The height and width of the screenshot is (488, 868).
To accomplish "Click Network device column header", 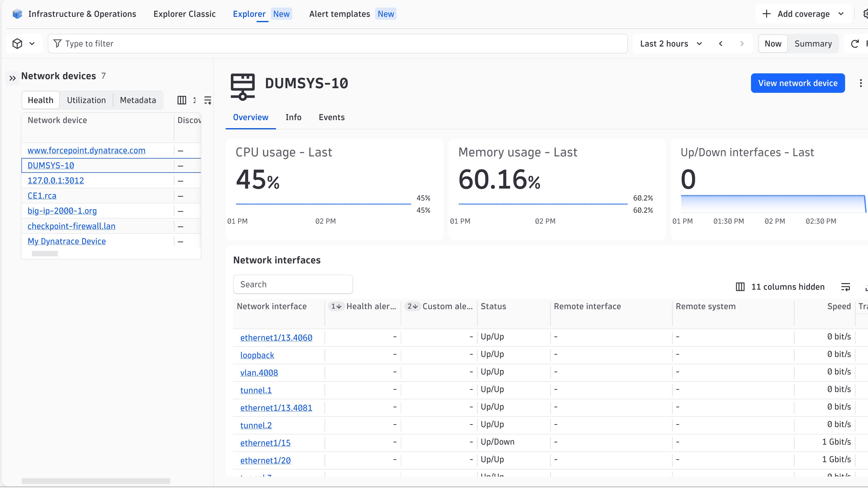I will (x=57, y=120).
